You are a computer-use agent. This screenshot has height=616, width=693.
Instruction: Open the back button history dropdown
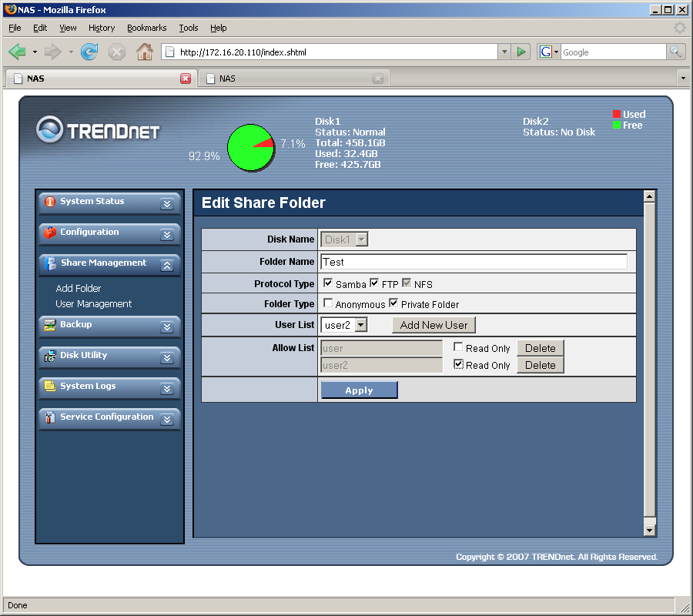(35, 52)
